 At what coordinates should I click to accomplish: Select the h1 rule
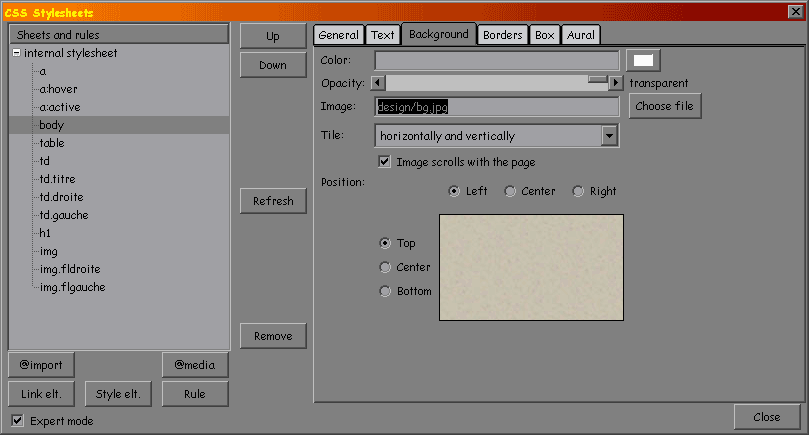45,233
